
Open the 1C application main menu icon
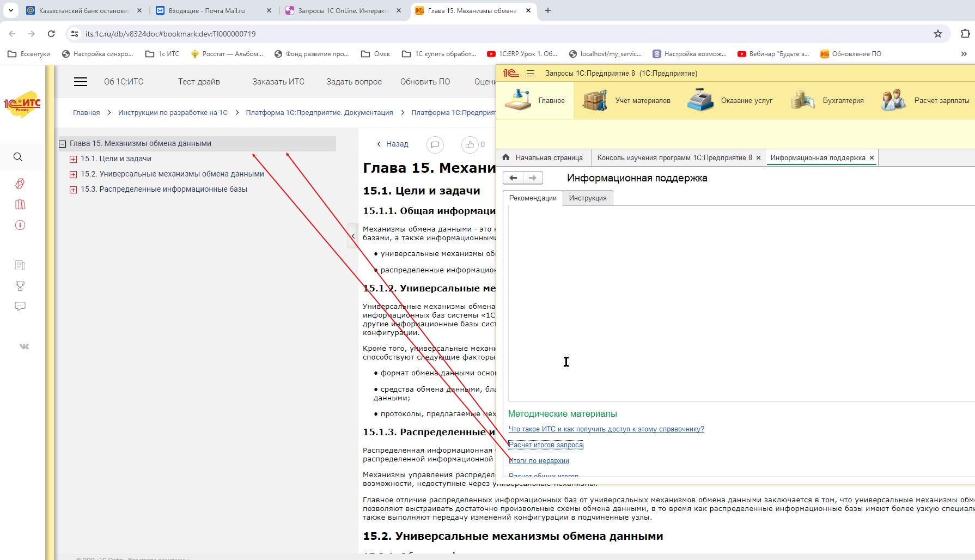click(x=531, y=73)
